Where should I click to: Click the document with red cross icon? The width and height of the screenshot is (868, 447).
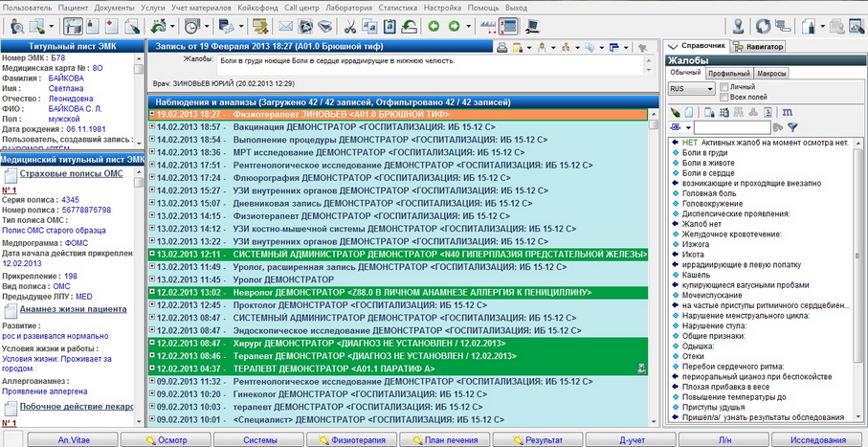(112, 26)
